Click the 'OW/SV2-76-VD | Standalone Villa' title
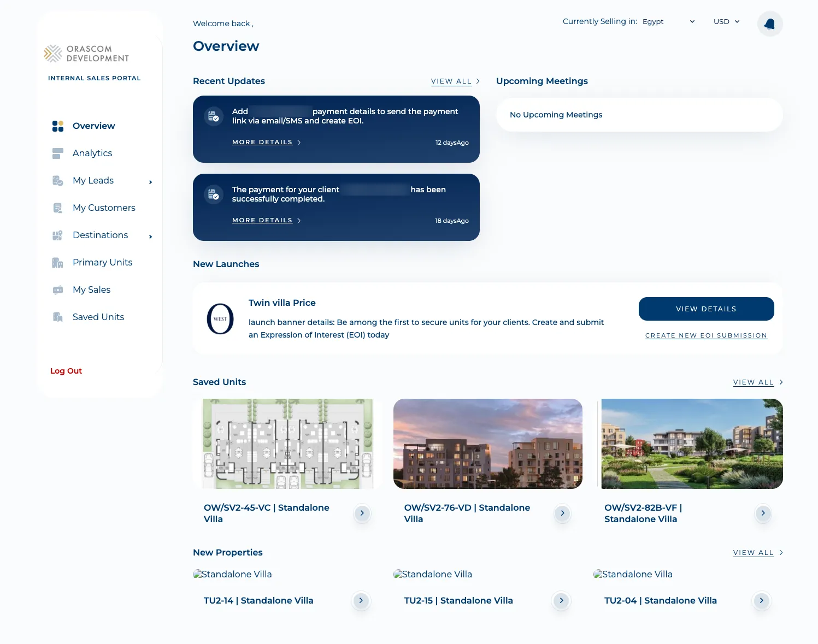 tap(467, 513)
